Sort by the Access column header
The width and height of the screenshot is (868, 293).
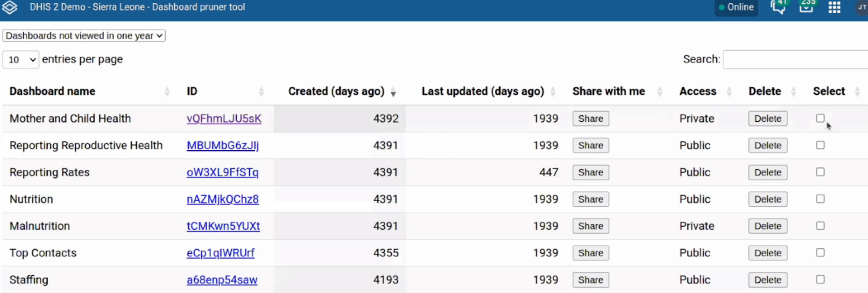click(698, 91)
